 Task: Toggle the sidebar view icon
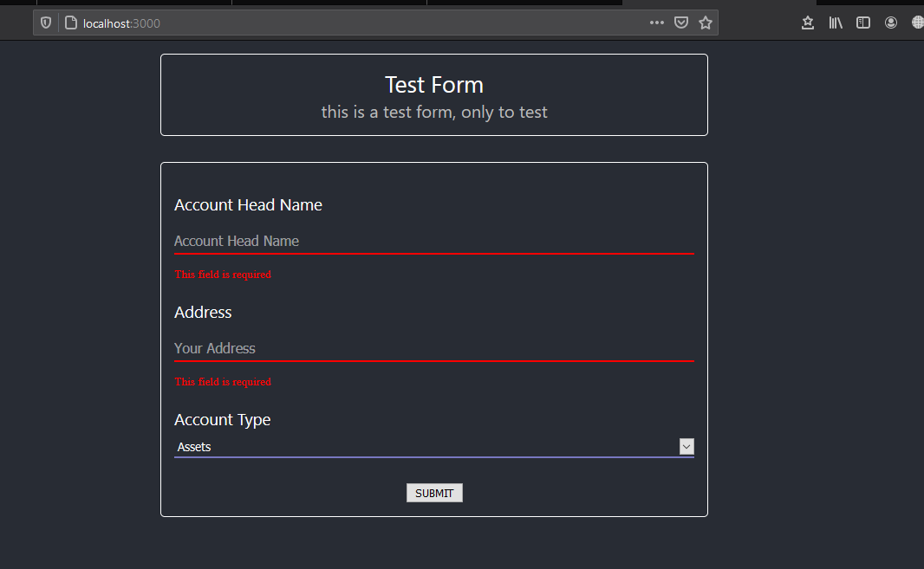tap(863, 23)
